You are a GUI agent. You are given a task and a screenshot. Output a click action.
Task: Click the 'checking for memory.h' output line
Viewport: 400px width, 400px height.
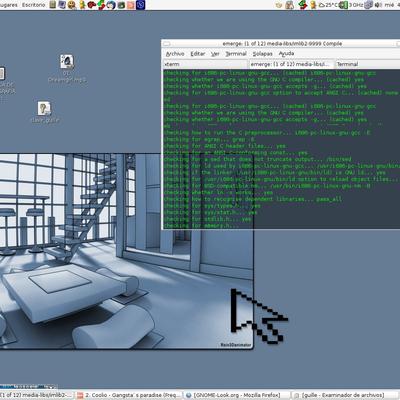[201, 226]
